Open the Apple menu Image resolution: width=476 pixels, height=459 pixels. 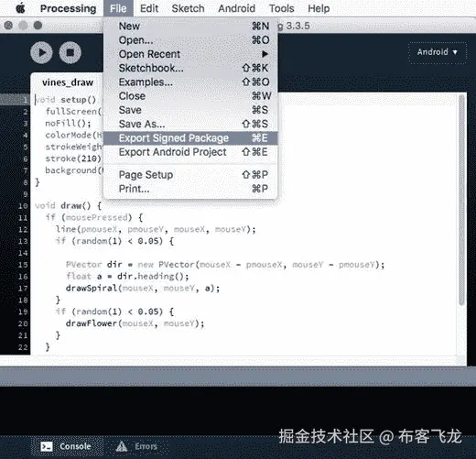(20, 8)
